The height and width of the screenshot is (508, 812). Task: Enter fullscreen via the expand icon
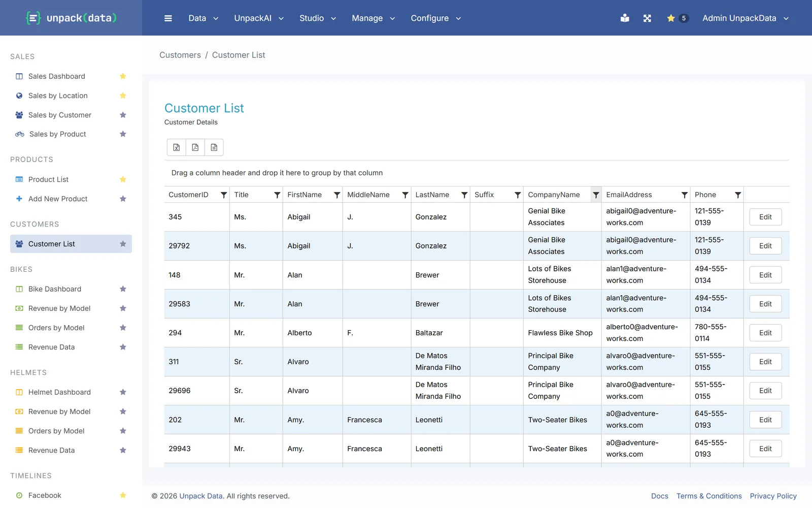pos(647,18)
